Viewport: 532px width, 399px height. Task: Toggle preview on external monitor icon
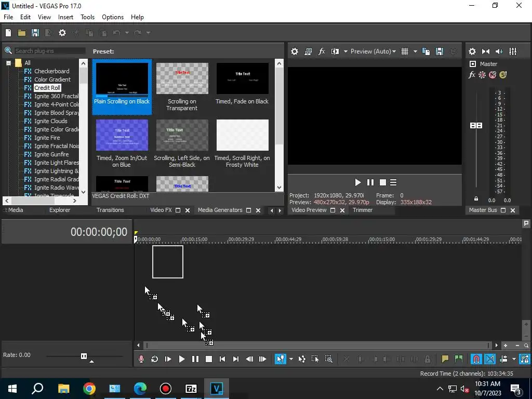click(x=308, y=51)
